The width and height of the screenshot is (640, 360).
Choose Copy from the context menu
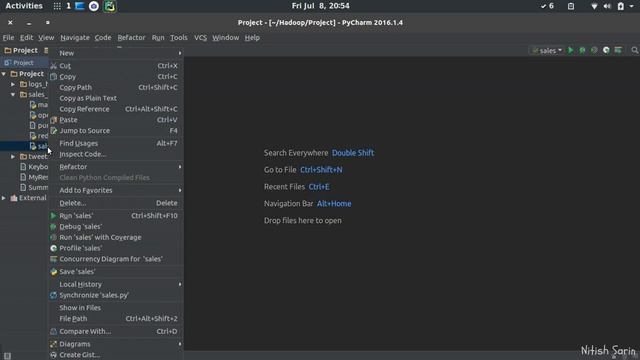pyautogui.click(x=116, y=77)
